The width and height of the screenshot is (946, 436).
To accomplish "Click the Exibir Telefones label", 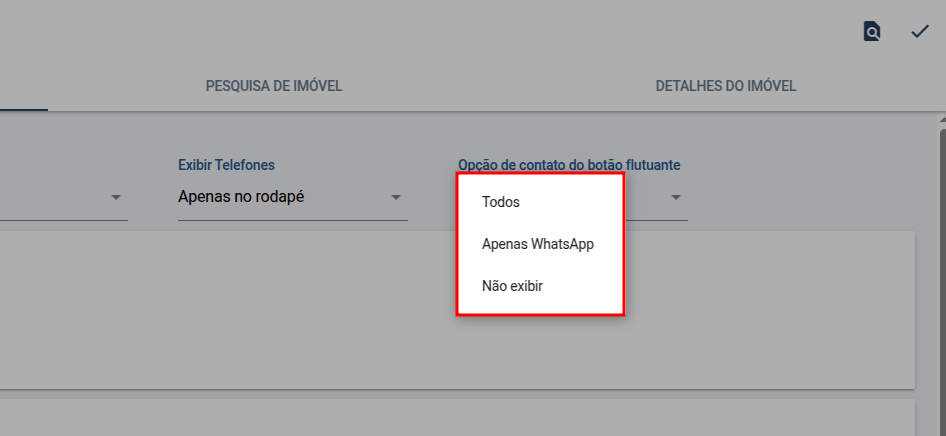I will [227, 164].
